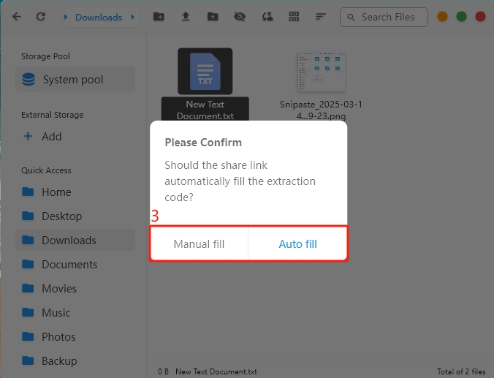Image resolution: width=494 pixels, height=378 pixels.
Task: Click the back arrow navigation icon
Action: coord(16,17)
